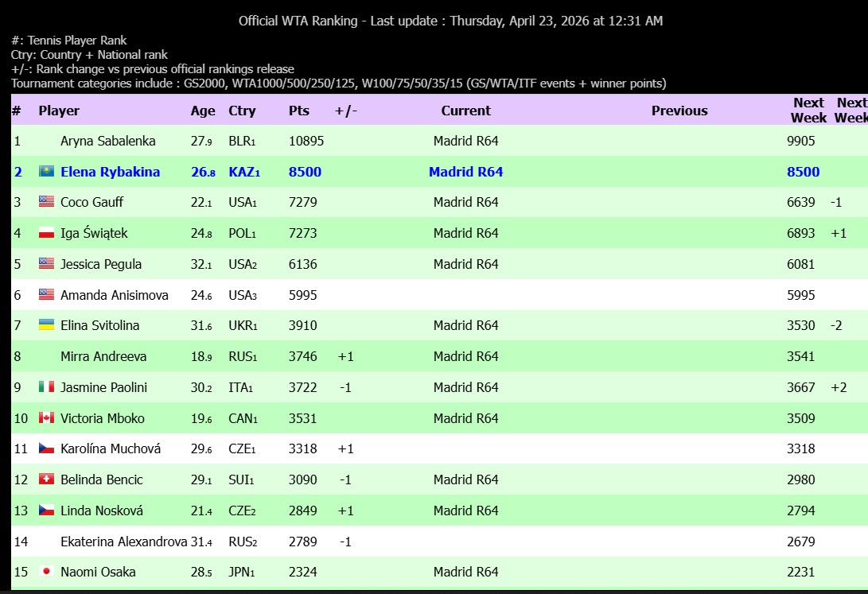Image resolution: width=868 pixels, height=594 pixels.
Task: Click the Italian flag next to Jasmine Paolini
Action: coord(46,387)
